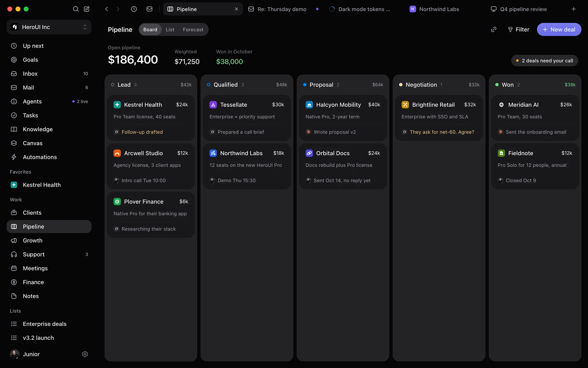The image size is (588, 368).
Task: Click the Junior profile avatar
Action: 14,354
